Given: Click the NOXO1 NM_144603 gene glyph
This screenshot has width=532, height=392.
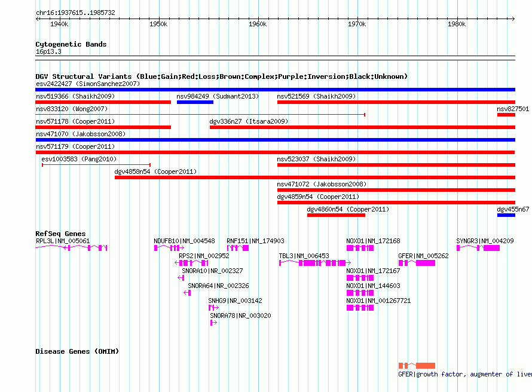Looking at the screenshot, I should (360, 293).
